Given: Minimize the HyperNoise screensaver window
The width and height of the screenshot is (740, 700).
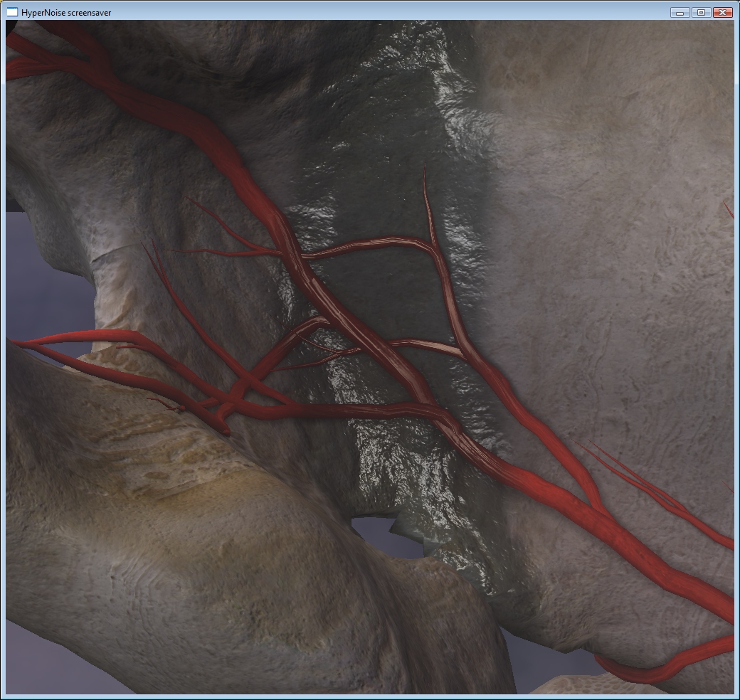Looking at the screenshot, I should coord(680,12).
